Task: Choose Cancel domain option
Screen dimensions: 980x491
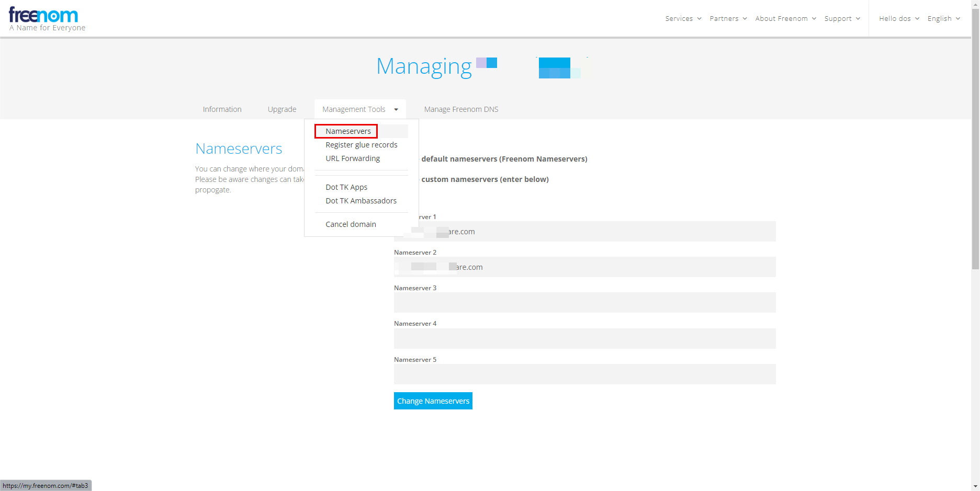Action: tap(351, 224)
